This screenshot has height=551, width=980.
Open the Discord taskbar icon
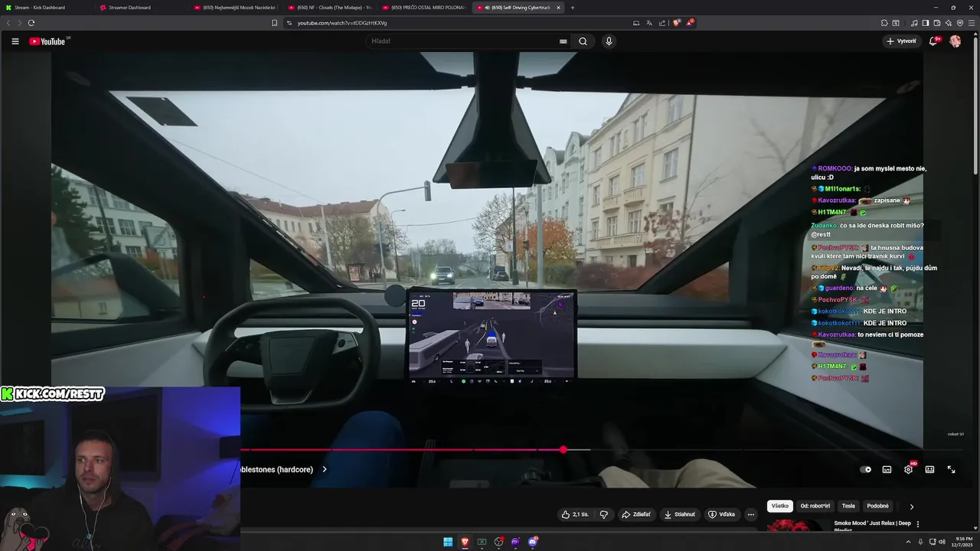533,542
